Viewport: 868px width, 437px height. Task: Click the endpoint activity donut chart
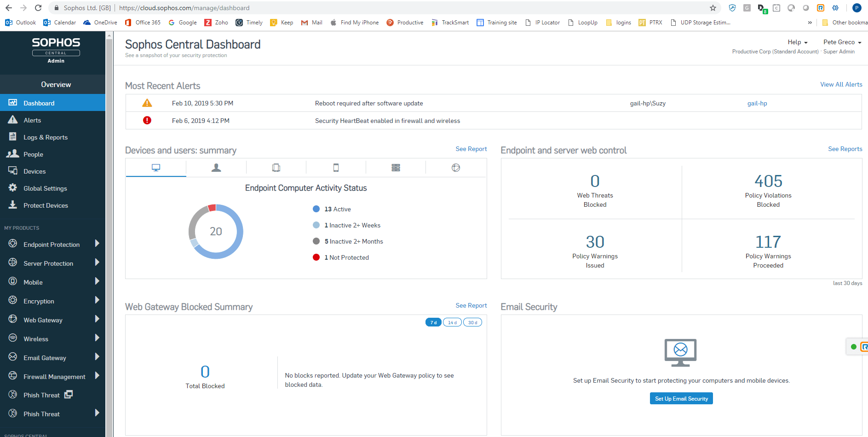(x=216, y=231)
